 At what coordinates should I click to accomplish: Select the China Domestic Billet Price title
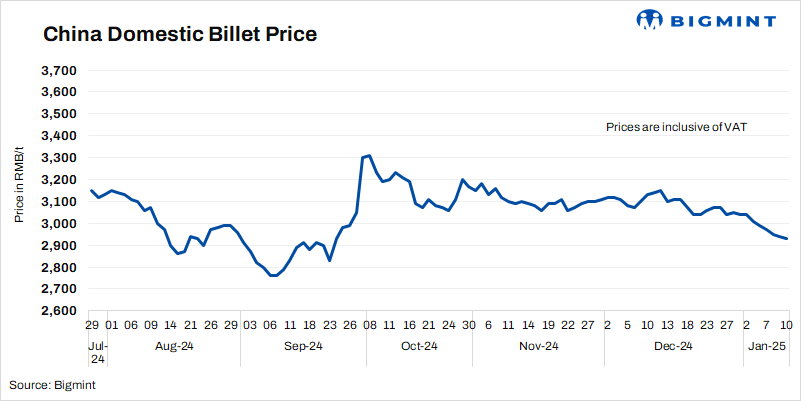[180, 35]
